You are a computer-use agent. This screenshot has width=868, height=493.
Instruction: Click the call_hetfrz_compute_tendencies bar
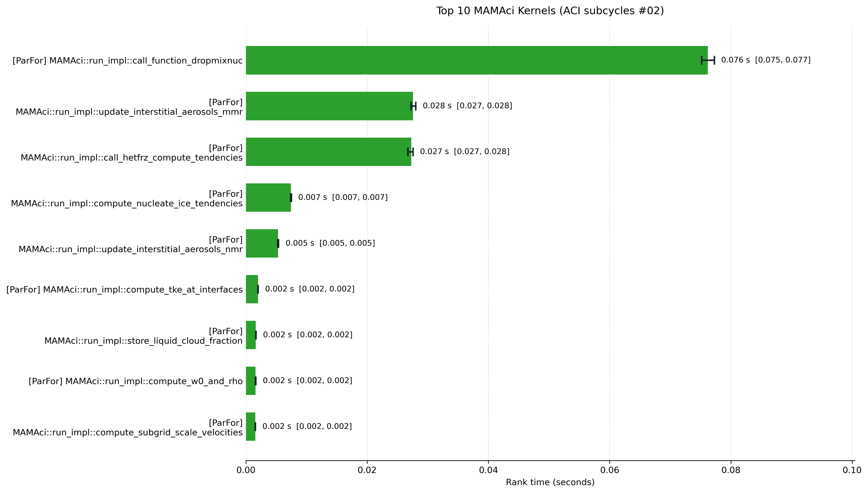(x=328, y=152)
